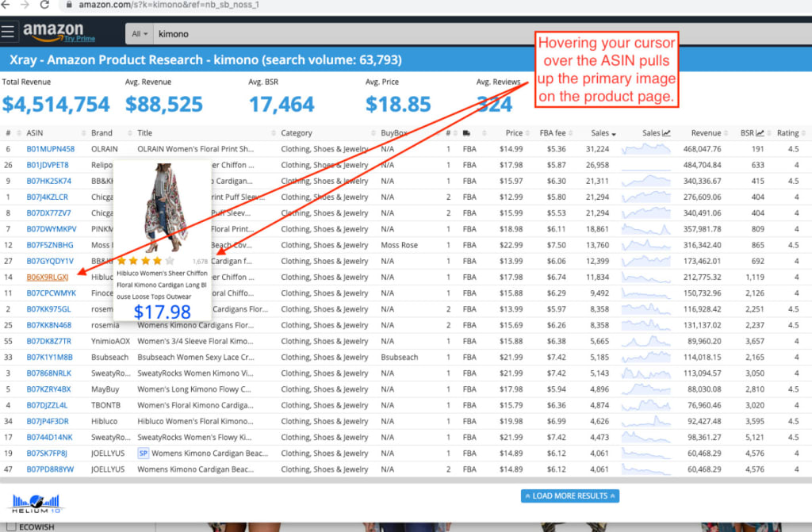Open the All departments search dropdown

[140, 33]
